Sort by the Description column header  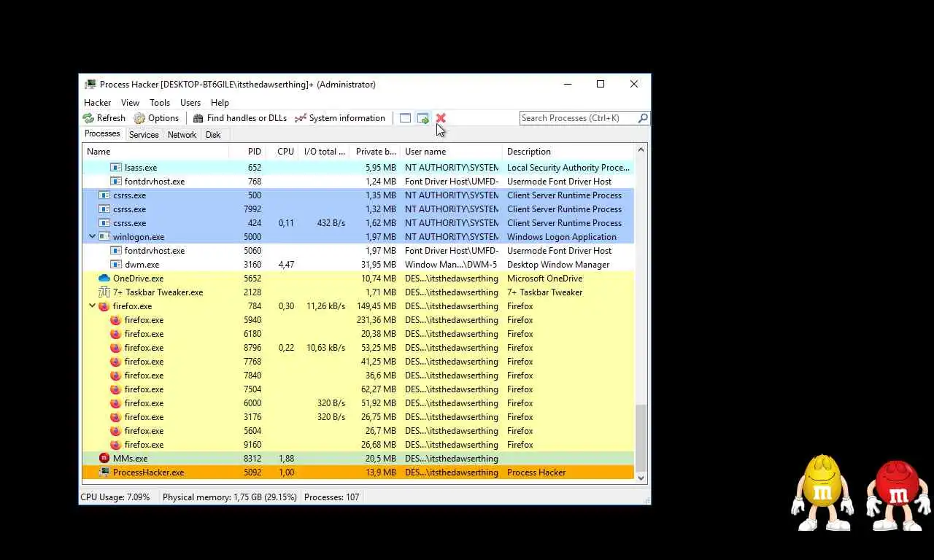point(568,152)
